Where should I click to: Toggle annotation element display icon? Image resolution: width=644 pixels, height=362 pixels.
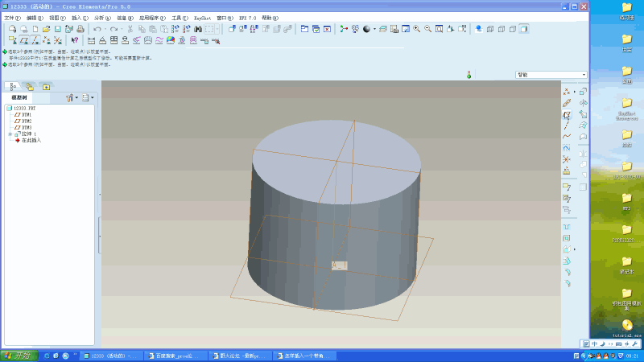(x=13, y=40)
